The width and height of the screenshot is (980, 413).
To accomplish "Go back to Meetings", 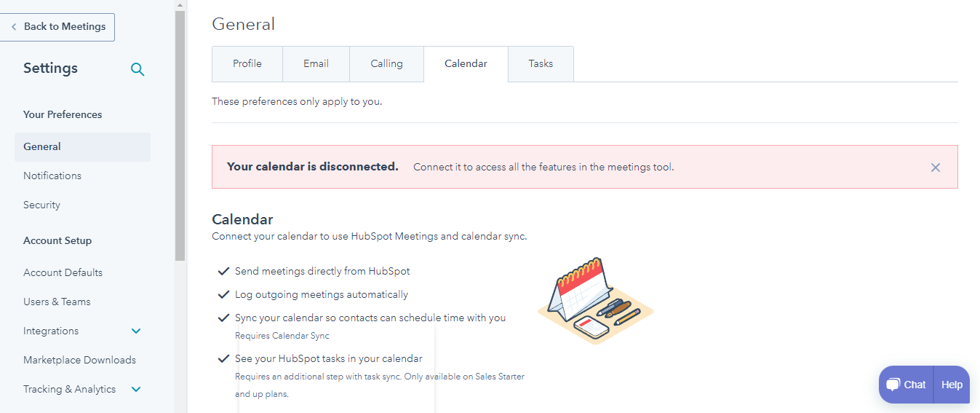I will coord(57,27).
